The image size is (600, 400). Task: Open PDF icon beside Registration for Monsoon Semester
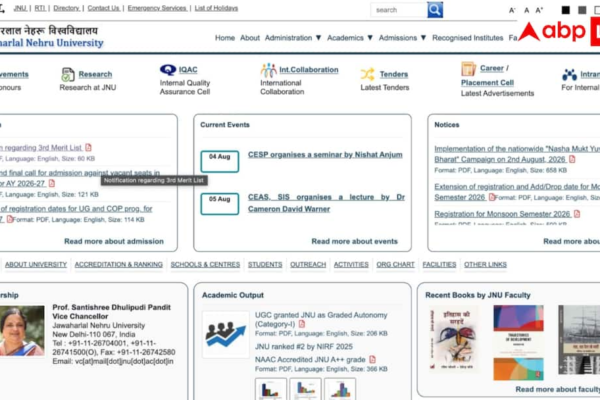coord(577,214)
